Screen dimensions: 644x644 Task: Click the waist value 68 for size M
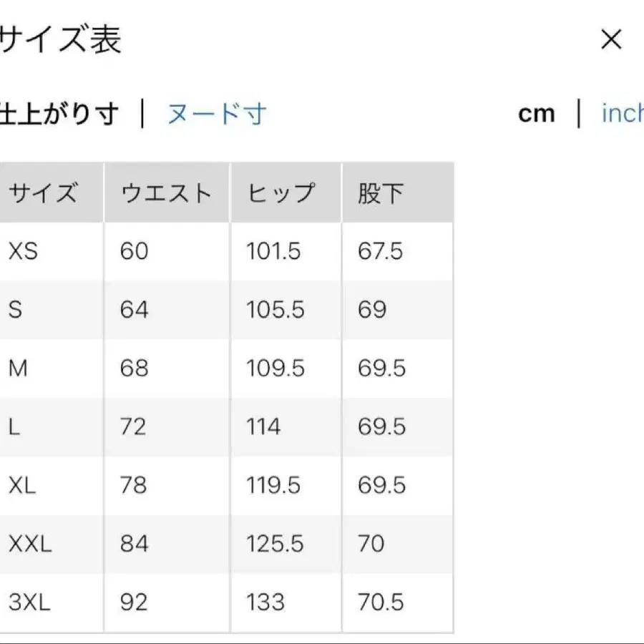point(133,368)
